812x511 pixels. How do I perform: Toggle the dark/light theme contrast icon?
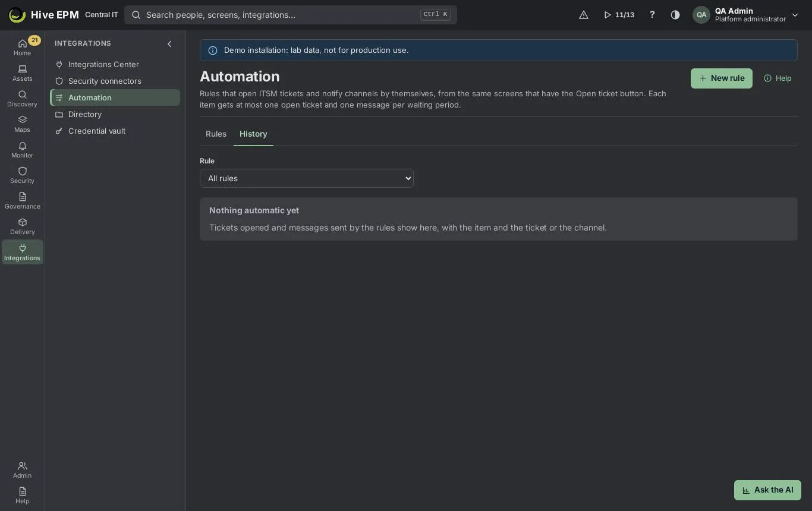click(x=675, y=15)
